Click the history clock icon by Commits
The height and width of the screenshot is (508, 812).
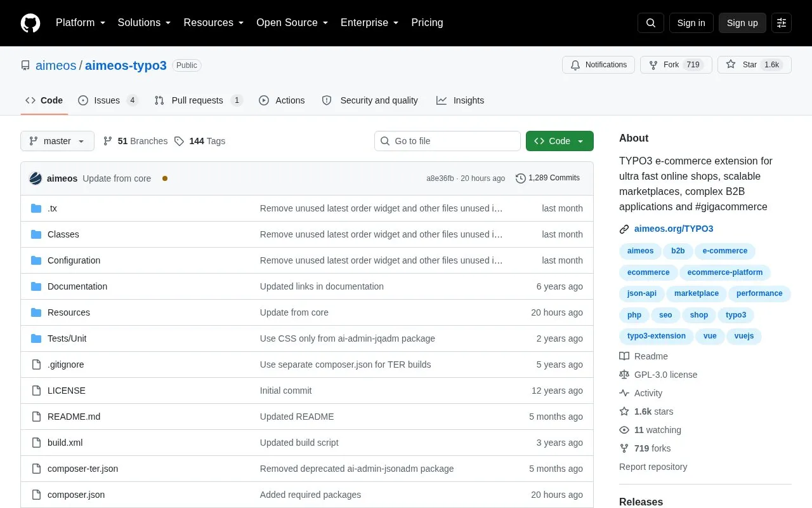tap(521, 178)
